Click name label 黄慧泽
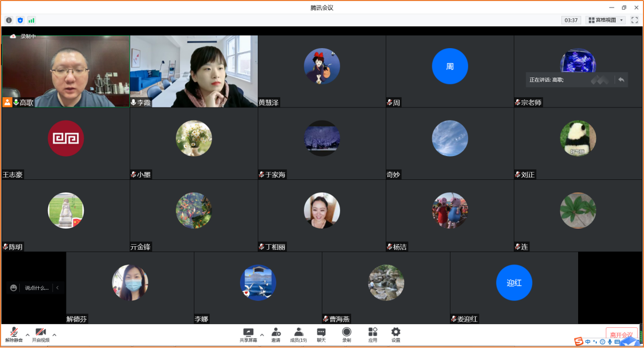The height and width of the screenshot is (348, 644). pyautogui.click(x=269, y=103)
